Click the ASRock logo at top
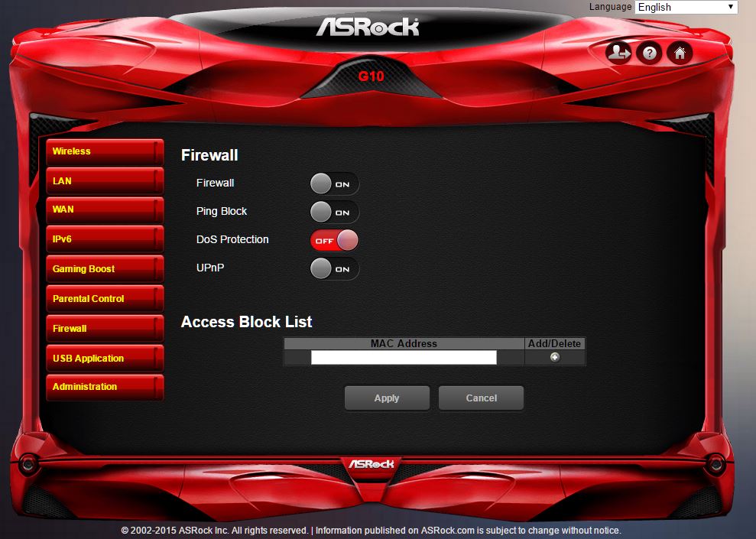This screenshot has height=539, width=756. coord(368,27)
